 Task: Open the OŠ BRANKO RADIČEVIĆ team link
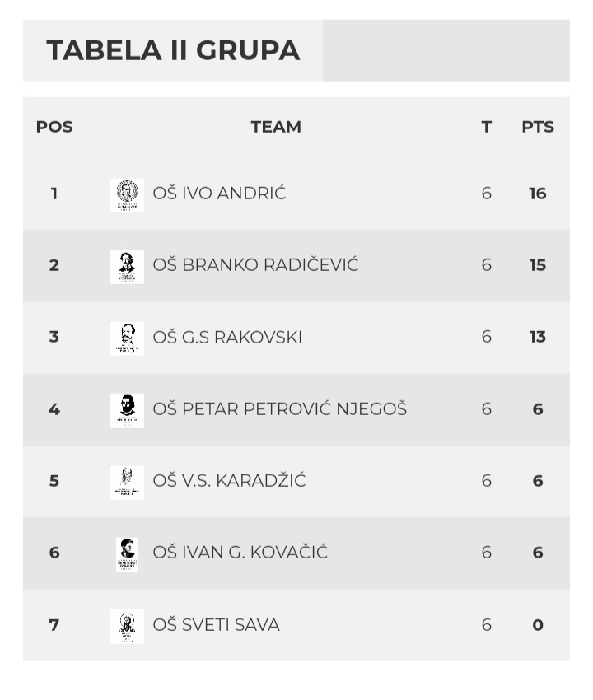coord(255,265)
